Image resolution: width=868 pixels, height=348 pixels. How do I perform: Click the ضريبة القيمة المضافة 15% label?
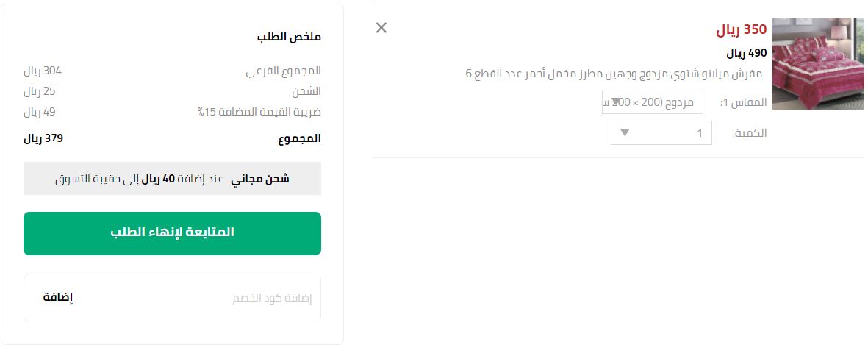point(259,113)
